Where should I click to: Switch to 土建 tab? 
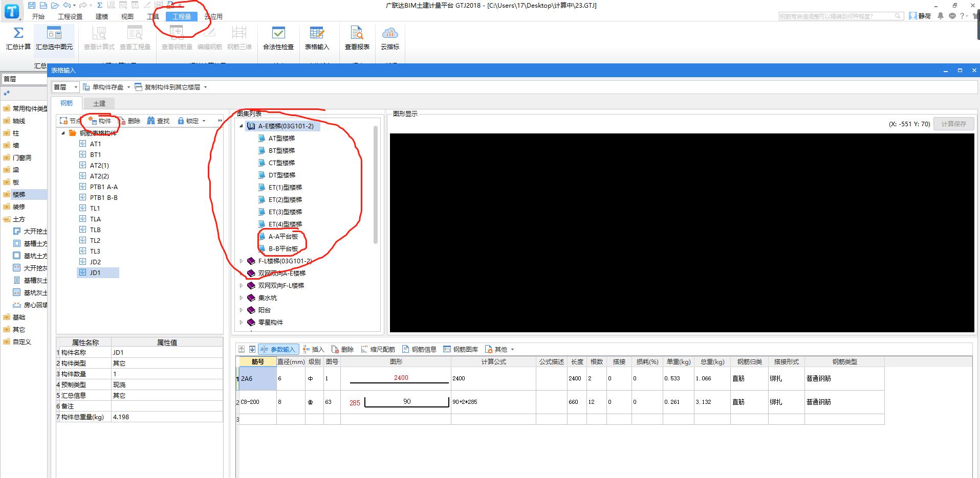(99, 103)
